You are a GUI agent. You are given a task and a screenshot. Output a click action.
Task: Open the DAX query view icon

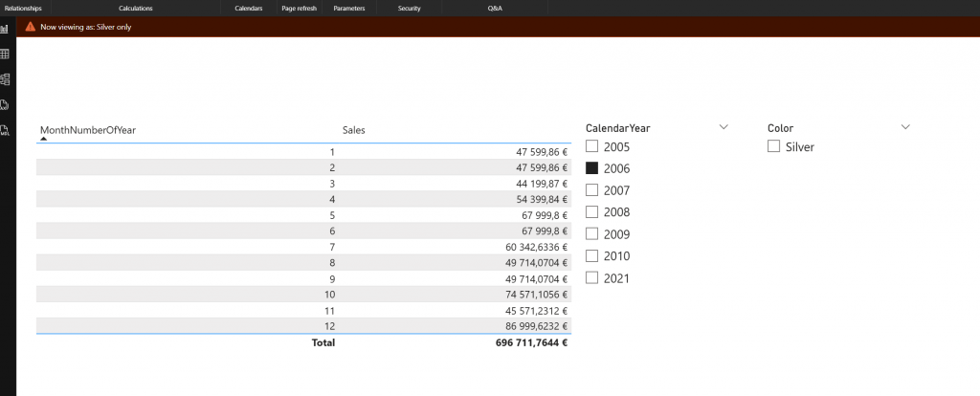click(5, 104)
